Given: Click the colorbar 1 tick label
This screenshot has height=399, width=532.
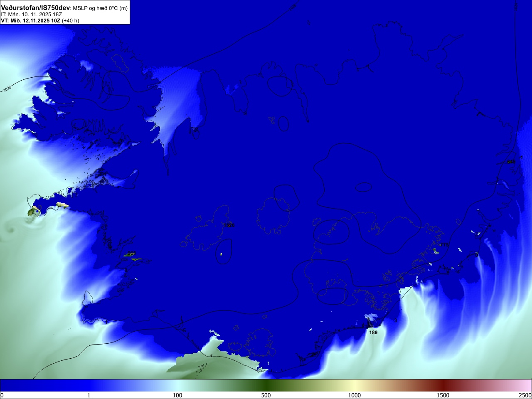Looking at the screenshot, I should point(89,395).
